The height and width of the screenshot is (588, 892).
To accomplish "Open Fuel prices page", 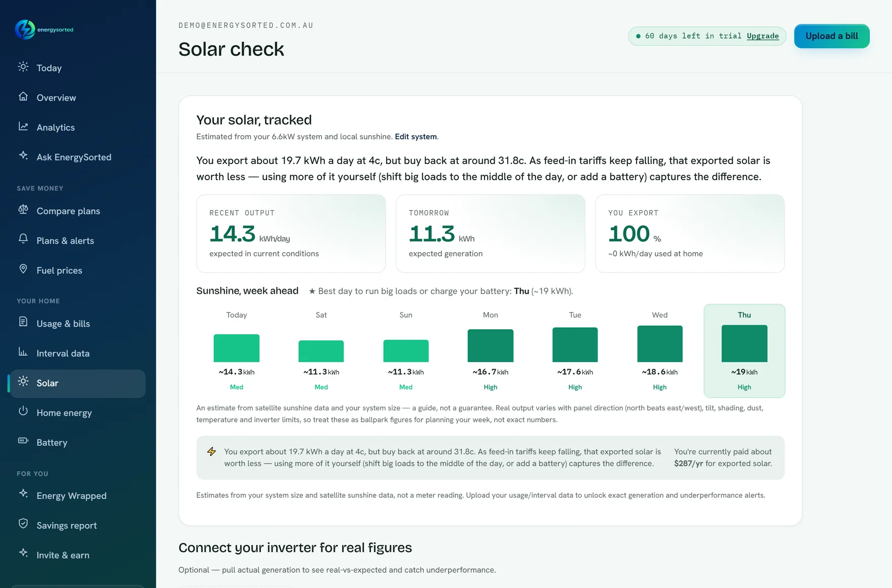I will 77,270.
